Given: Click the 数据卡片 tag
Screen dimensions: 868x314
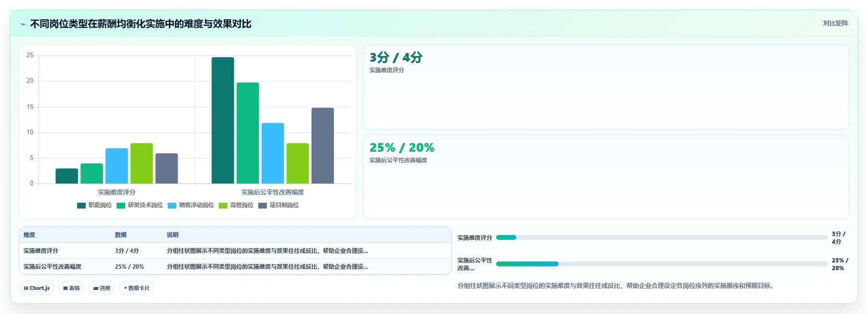Looking at the screenshot, I should 137,288.
